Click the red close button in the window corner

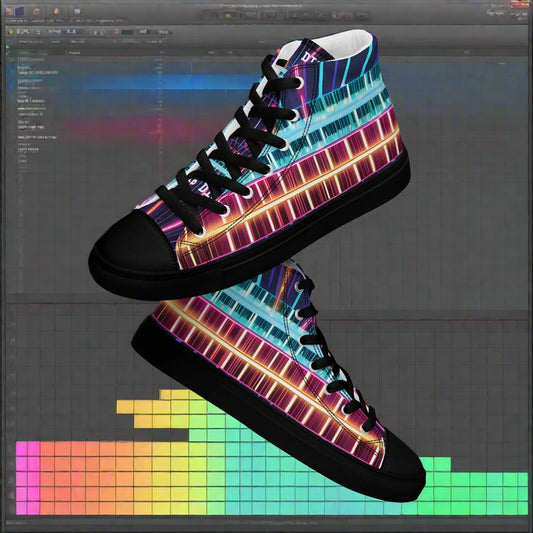click(x=519, y=5)
